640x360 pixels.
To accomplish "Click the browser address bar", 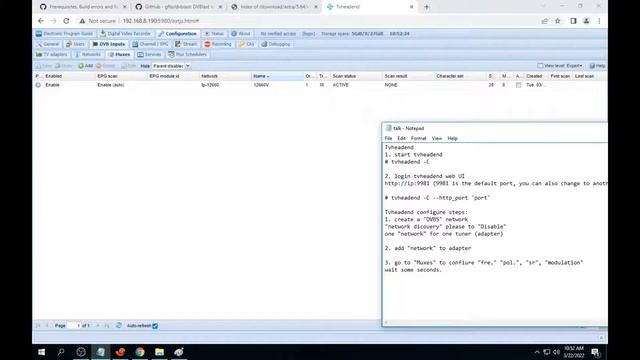I will [306, 21].
